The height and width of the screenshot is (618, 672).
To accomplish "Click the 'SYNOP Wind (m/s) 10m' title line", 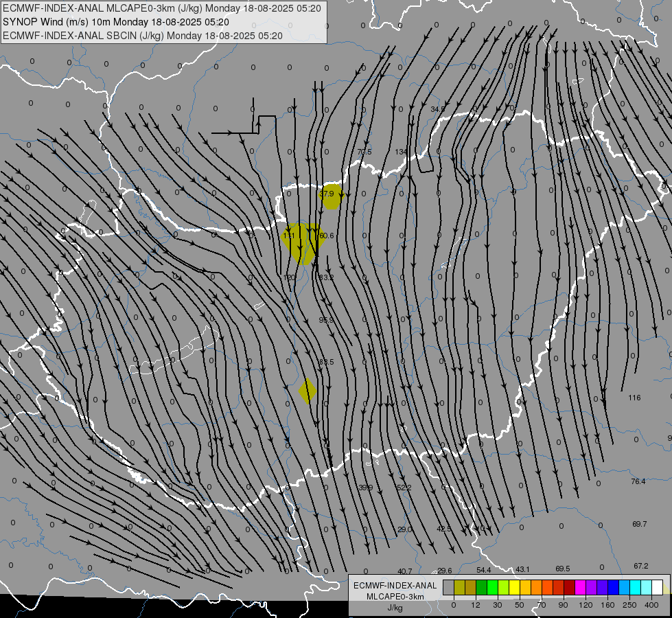I will [116, 22].
